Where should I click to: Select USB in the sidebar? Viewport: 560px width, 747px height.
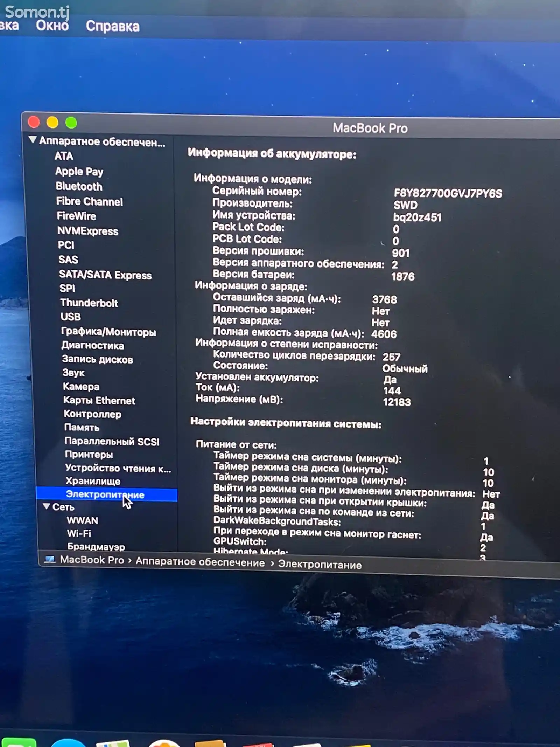(x=71, y=317)
